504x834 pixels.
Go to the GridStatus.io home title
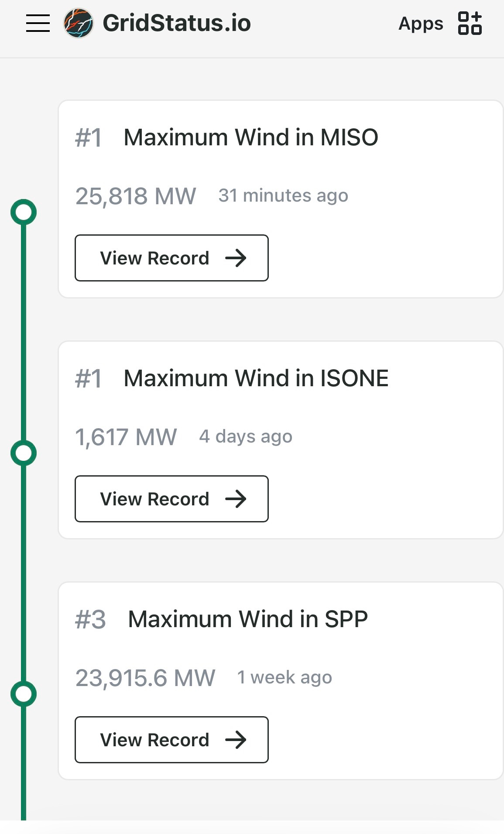click(x=177, y=23)
